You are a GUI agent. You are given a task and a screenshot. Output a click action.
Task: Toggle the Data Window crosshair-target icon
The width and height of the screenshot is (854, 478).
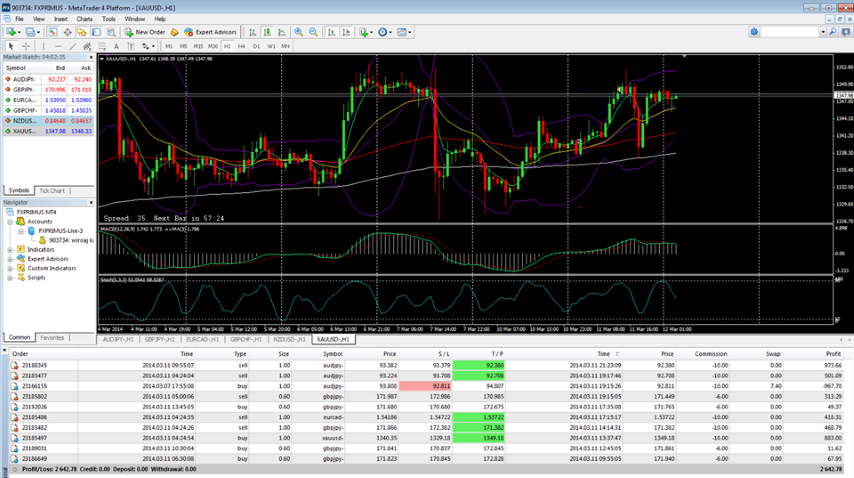(68, 32)
